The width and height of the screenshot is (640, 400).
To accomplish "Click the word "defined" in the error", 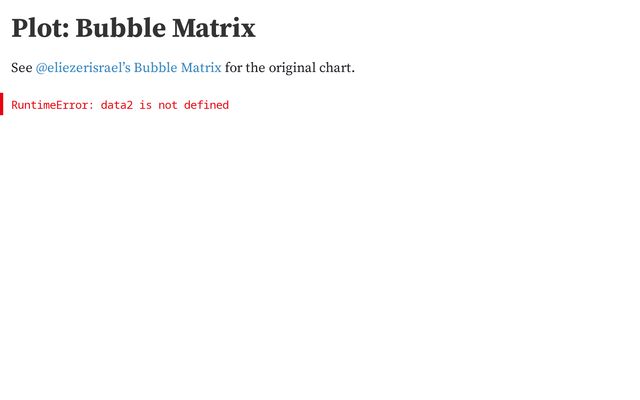I will [206, 105].
